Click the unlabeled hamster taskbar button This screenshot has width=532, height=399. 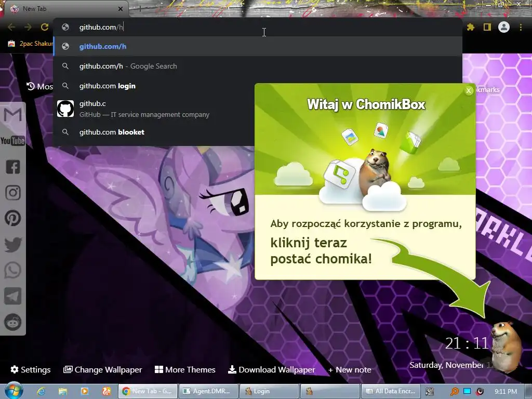pos(330,391)
